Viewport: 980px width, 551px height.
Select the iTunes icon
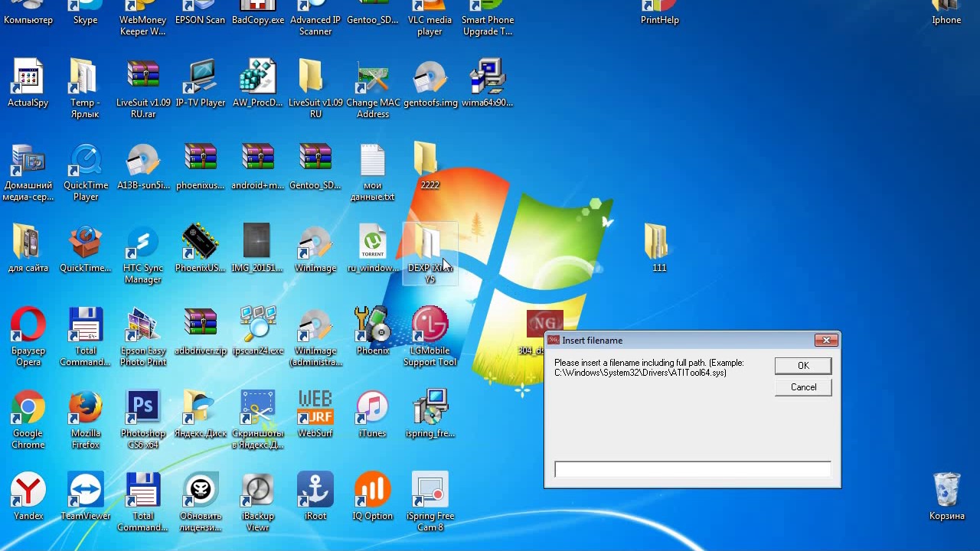coord(373,413)
